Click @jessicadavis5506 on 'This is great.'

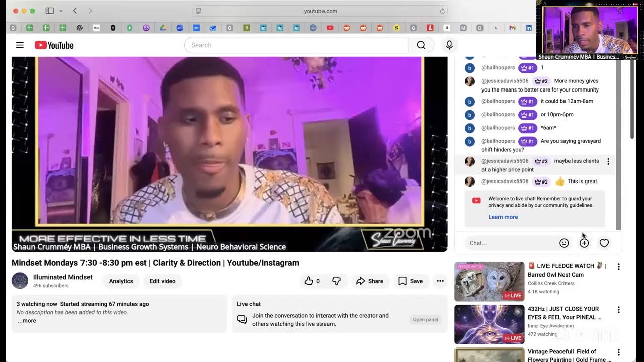(x=505, y=182)
